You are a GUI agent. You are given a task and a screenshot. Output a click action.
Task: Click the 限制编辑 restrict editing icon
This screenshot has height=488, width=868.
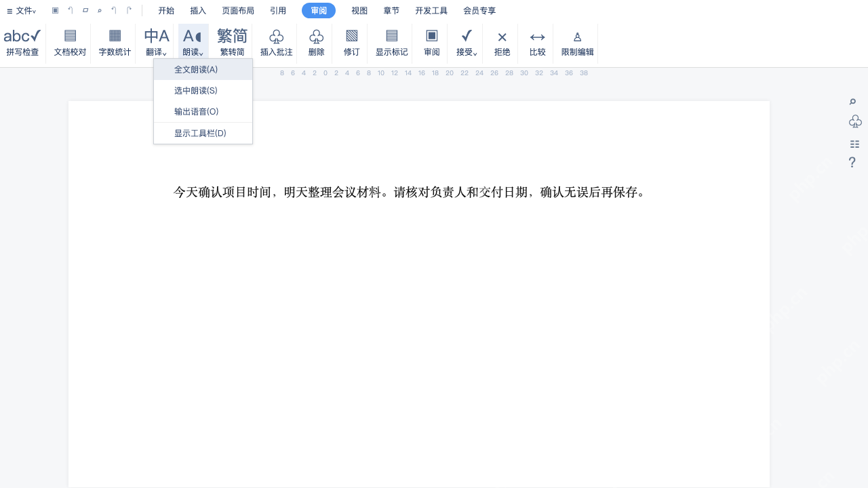click(x=577, y=37)
